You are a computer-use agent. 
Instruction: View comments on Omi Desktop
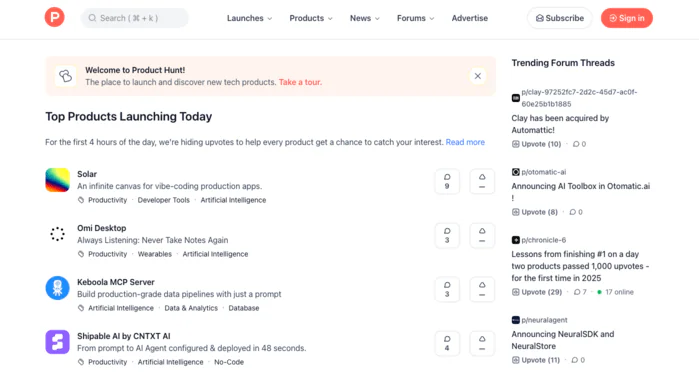tap(447, 235)
